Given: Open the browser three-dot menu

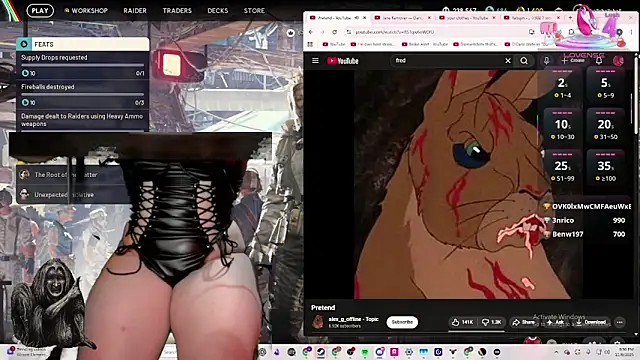Looking at the screenshot, I should pyautogui.click(x=631, y=32).
